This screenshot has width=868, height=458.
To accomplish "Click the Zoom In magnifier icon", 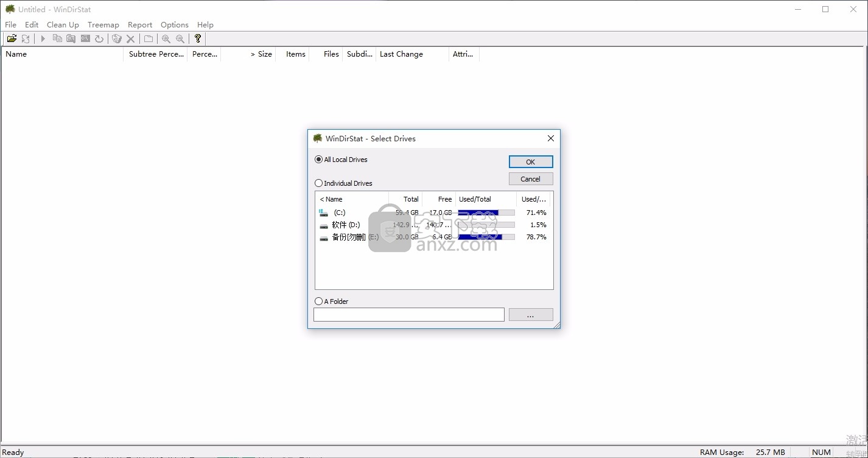I will point(166,38).
